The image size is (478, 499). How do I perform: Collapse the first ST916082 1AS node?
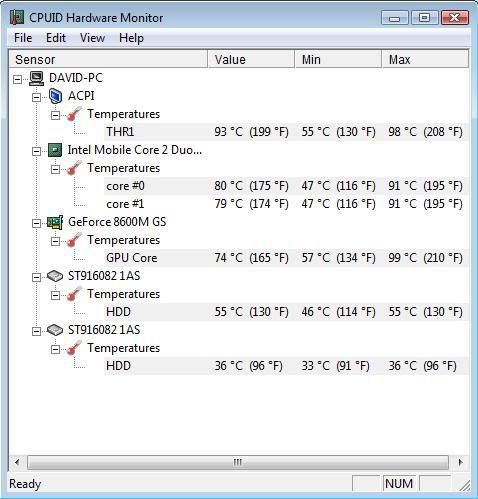tap(36, 277)
